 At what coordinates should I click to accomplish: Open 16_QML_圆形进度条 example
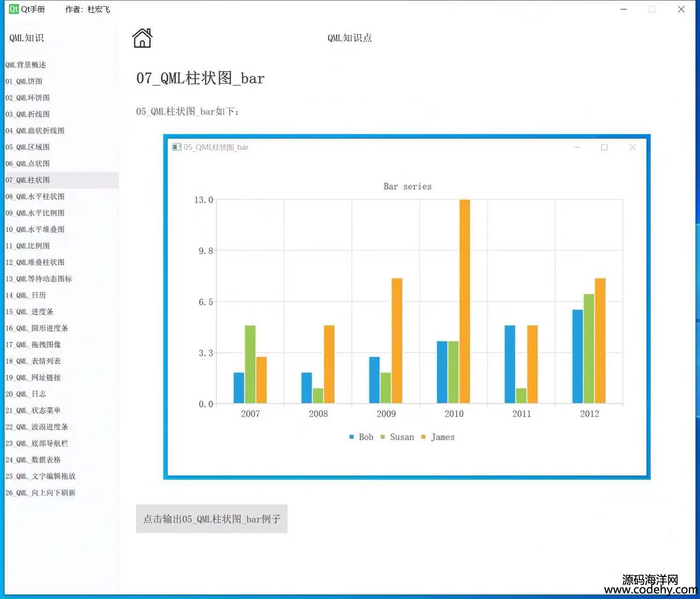coord(37,329)
